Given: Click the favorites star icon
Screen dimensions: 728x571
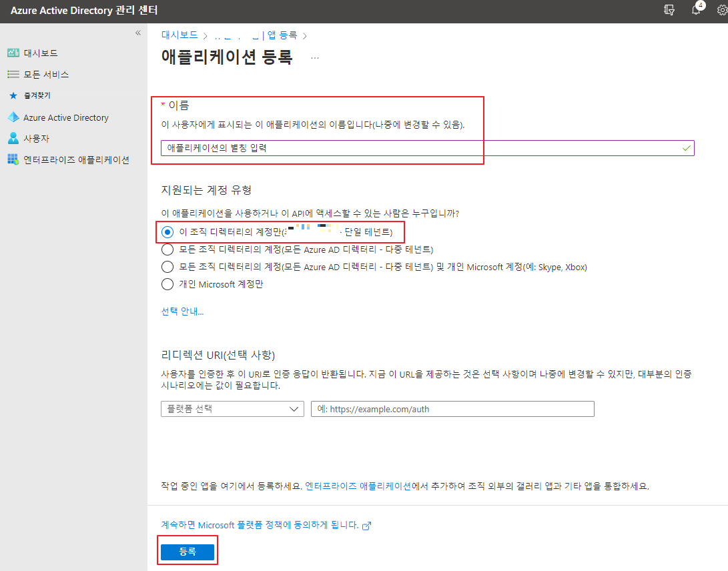Looking at the screenshot, I should pyautogui.click(x=13, y=95).
